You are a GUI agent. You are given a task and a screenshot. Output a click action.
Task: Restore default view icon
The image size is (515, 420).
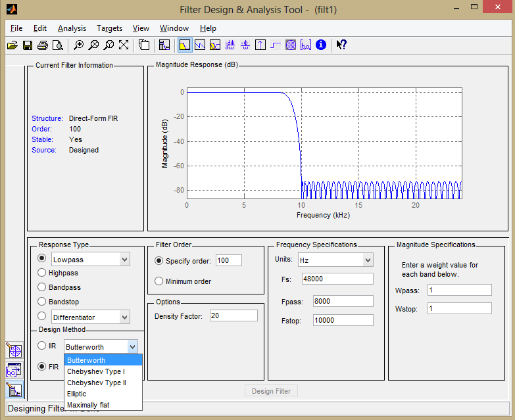(x=124, y=45)
